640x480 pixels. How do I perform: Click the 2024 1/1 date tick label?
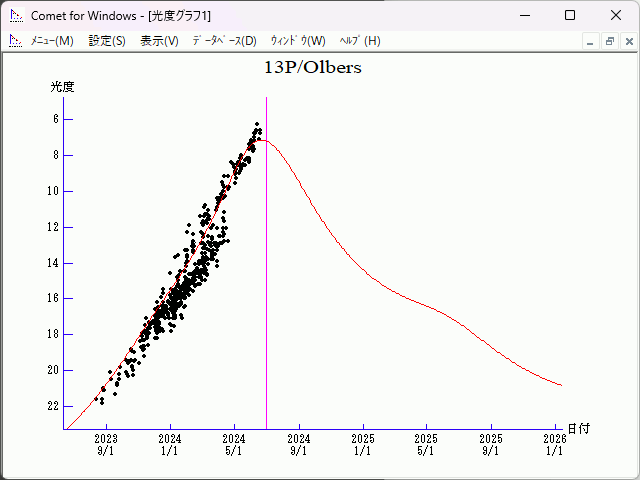tap(170, 444)
